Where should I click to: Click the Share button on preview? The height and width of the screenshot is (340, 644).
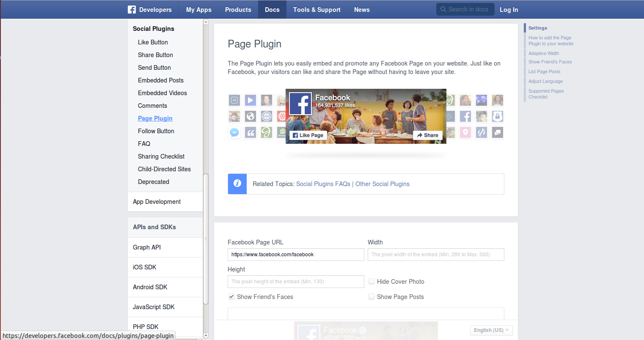(428, 135)
